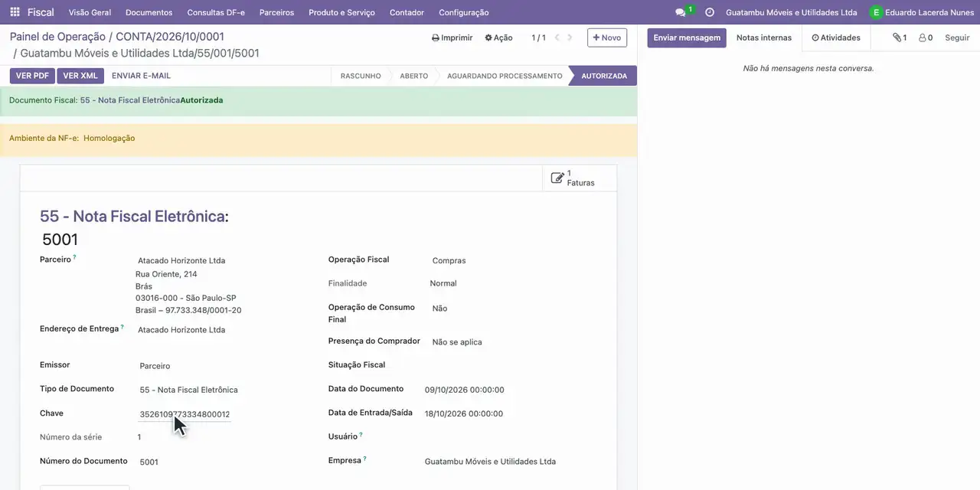Click Enviar mensagem button
The height and width of the screenshot is (490, 980).
(687, 38)
